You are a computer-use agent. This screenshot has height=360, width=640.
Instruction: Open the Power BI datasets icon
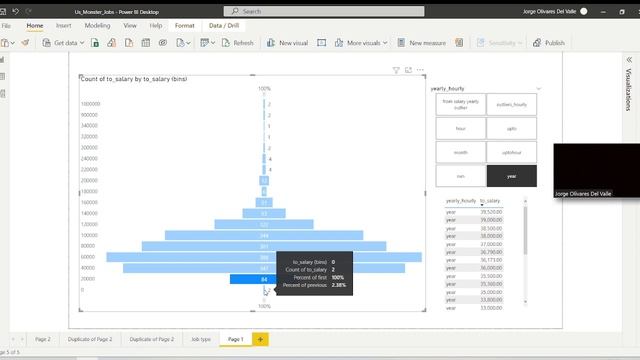coord(111,43)
